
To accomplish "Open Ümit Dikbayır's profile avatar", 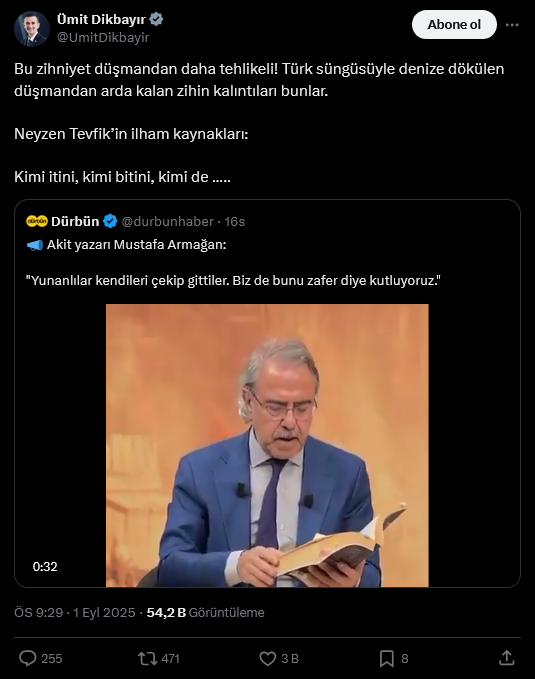I will click(x=32, y=29).
